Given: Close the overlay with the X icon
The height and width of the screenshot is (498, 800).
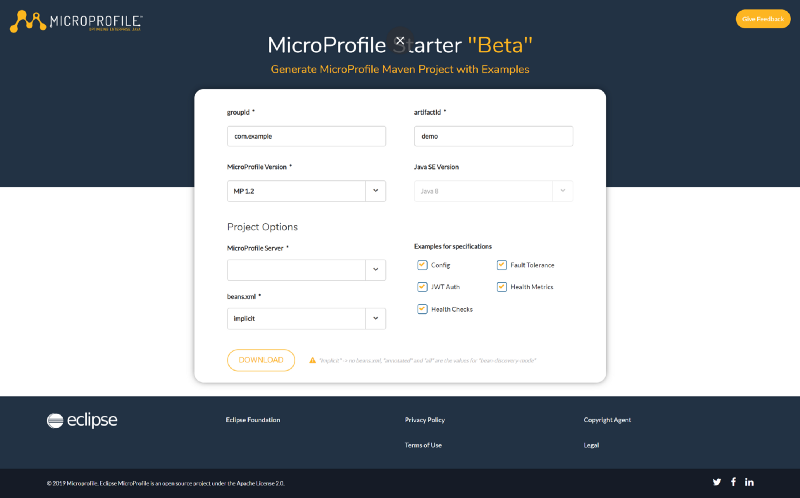Looking at the screenshot, I should 400,41.
